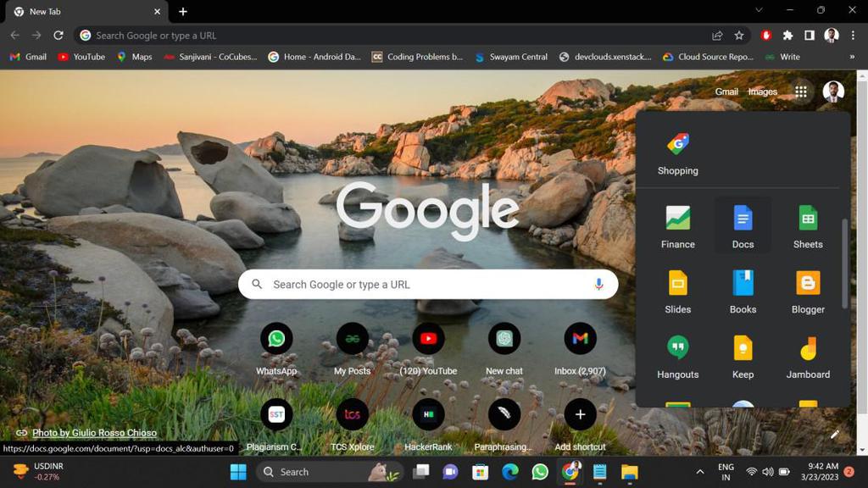Open Paraphrasing shortcut tile

pos(504,425)
